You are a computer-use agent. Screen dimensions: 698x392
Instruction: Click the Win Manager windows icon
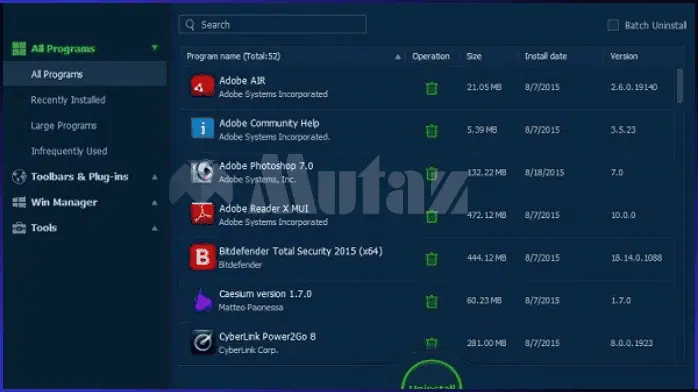[x=19, y=202]
